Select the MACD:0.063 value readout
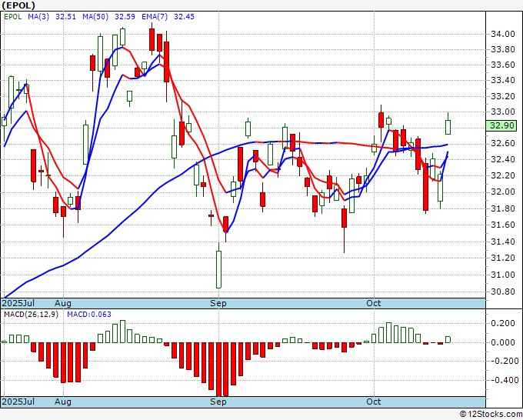Viewport: 523px width, 420px height. [89, 315]
